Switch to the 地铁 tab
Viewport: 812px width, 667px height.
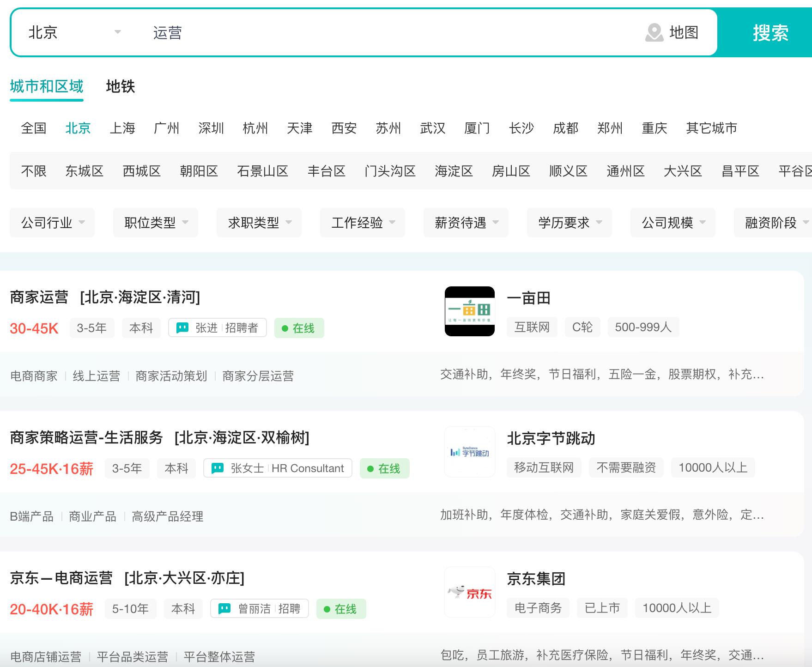(x=121, y=86)
